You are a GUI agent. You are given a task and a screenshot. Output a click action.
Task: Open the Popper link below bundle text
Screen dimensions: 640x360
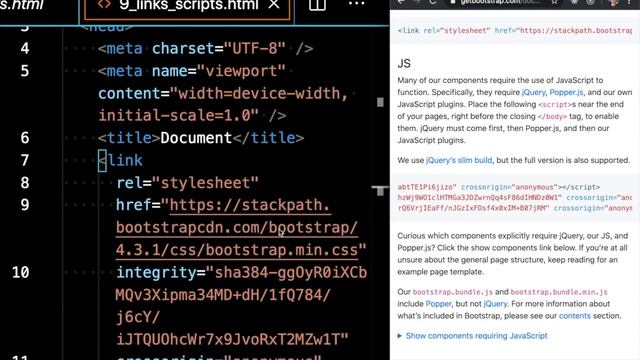438,304
